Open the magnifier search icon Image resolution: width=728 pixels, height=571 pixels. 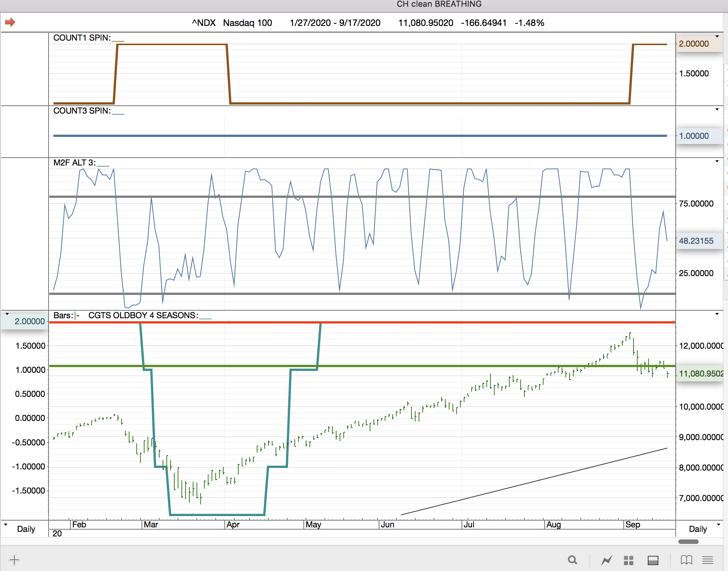tap(572, 560)
